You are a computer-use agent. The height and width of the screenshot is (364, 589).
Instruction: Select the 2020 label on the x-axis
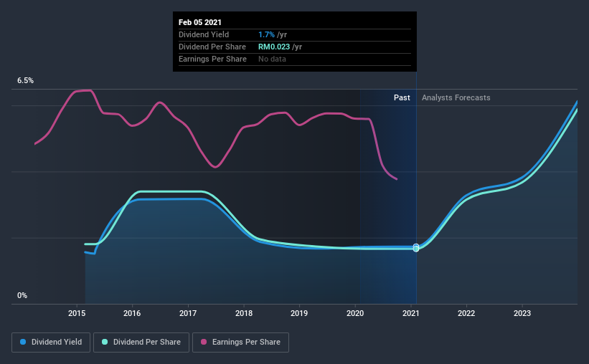(x=355, y=313)
